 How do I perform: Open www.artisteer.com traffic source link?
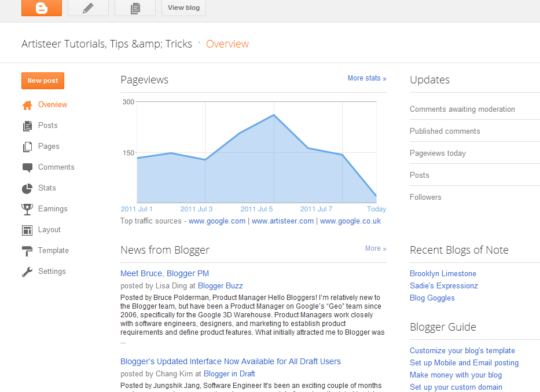click(283, 221)
